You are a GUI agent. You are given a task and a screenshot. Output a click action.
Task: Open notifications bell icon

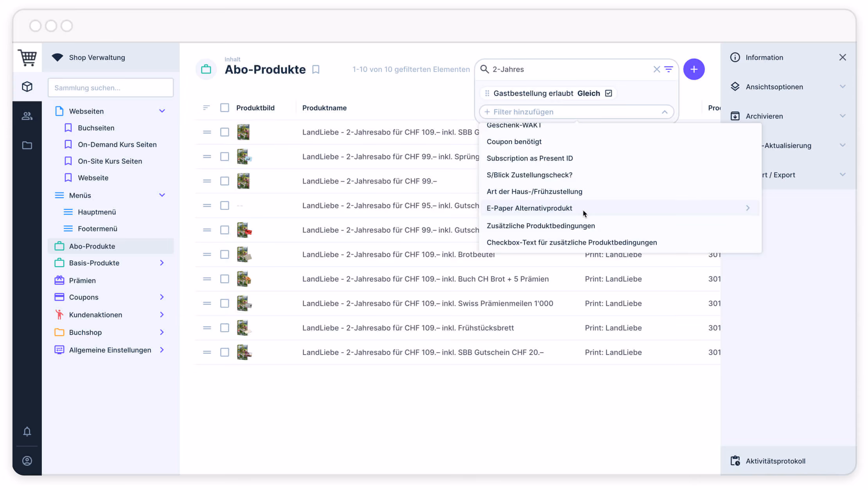[x=27, y=431]
